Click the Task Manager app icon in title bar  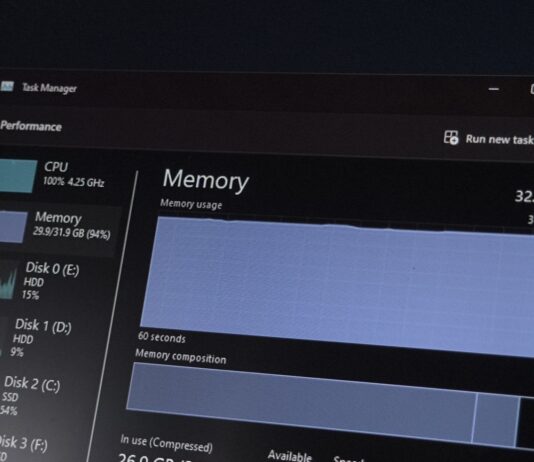[7, 86]
